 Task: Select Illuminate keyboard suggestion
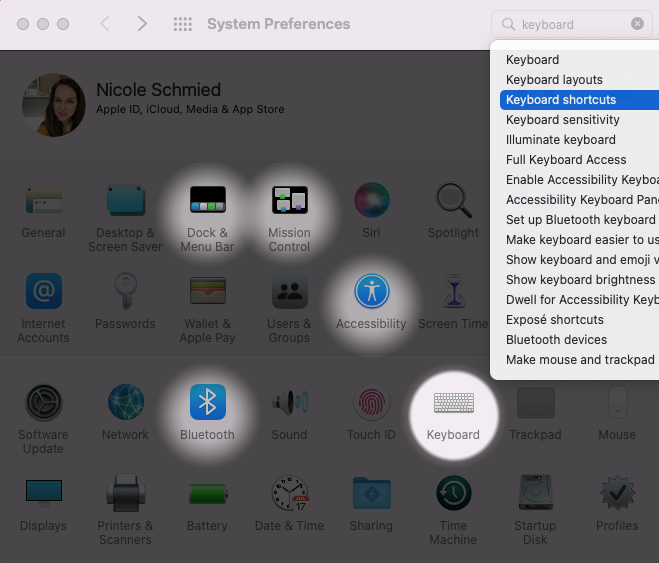[580, 140]
